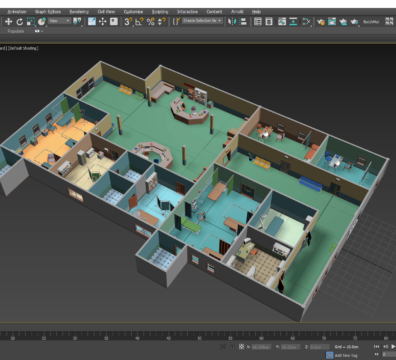The height and width of the screenshot is (360, 396).
Task: Open the Arnold menu
Action: [x=237, y=12]
